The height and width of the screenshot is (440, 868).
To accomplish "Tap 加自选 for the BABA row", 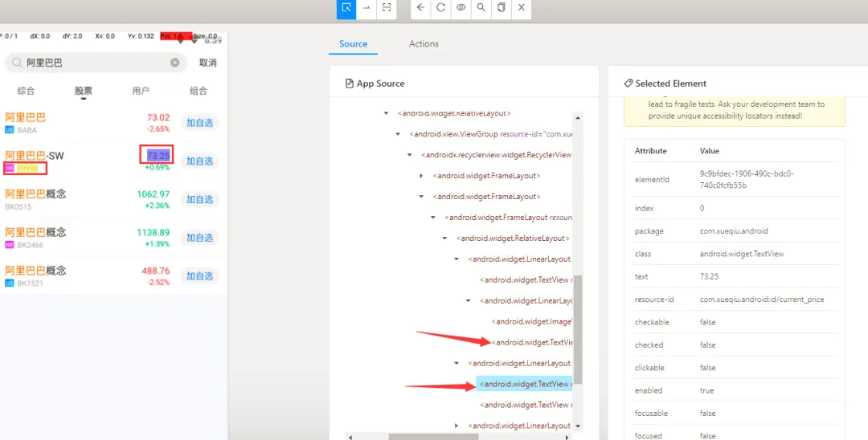I will 200,123.
